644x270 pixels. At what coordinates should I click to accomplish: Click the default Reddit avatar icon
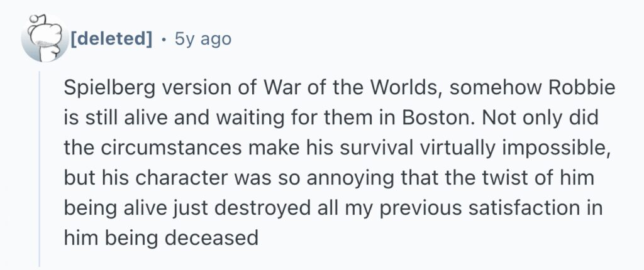click(x=45, y=39)
